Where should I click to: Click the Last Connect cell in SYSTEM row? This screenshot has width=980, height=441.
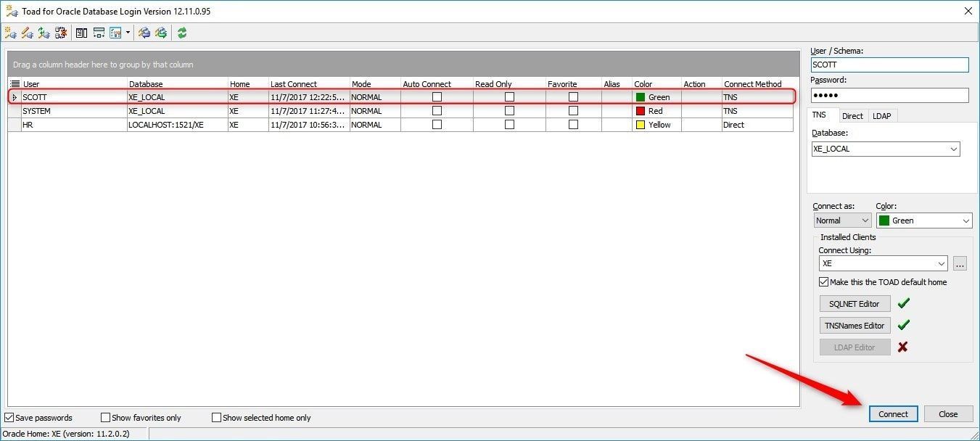point(309,111)
